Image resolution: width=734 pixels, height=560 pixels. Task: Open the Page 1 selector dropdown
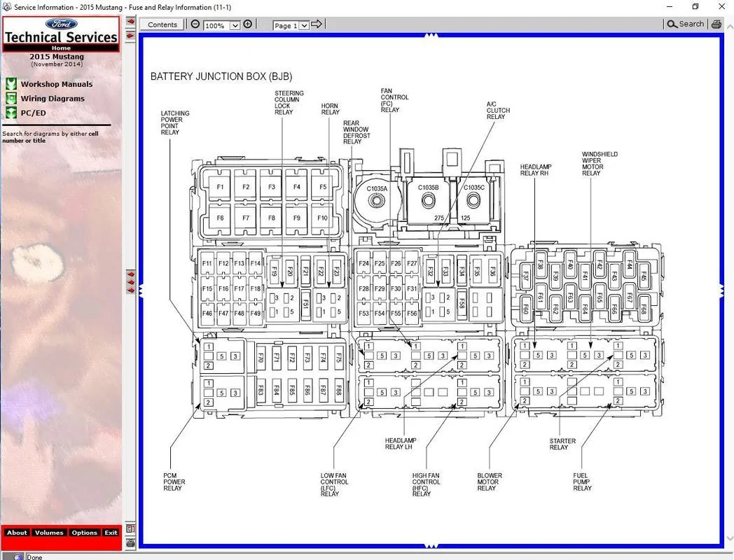304,26
